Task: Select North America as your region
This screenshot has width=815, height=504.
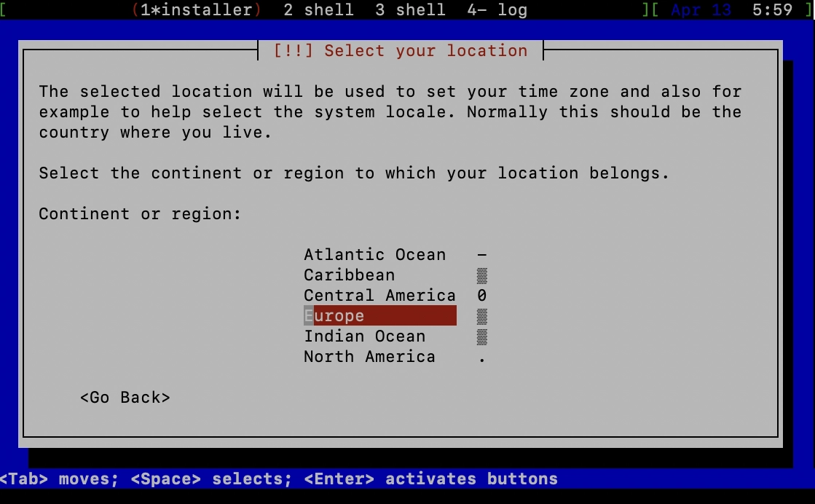Action: click(x=369, y=357)
